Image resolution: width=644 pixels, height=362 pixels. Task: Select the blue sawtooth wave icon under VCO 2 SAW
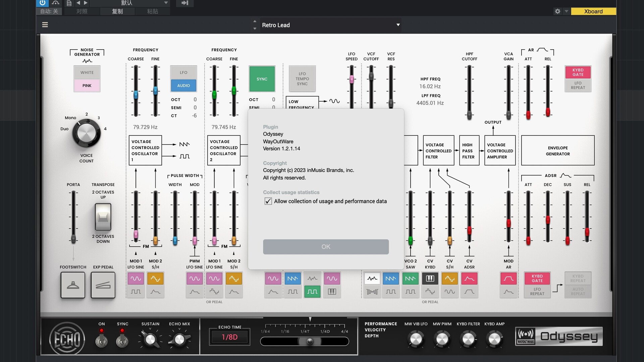391,279
